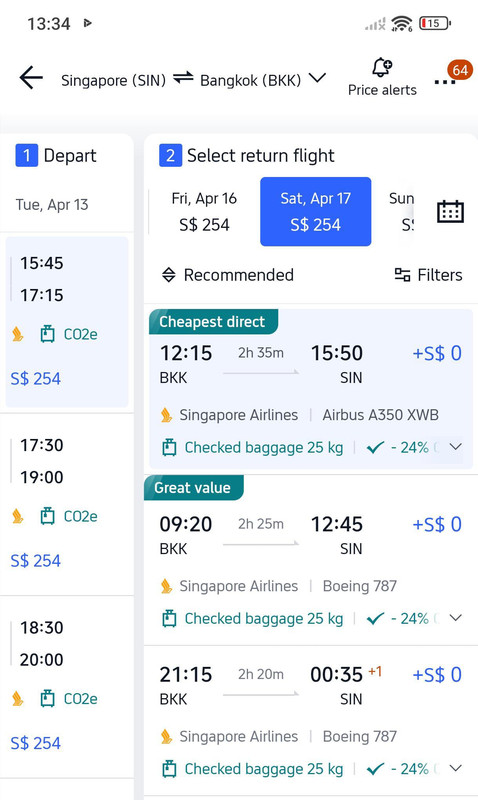
Task: Select the Great value 09:20 flight price
Action: [437, 524]
